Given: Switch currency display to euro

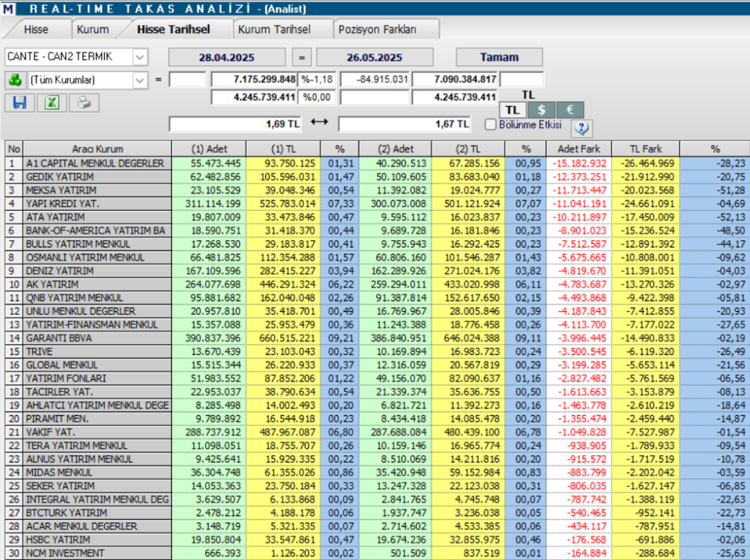Looking at the screenshot, I should pos(569,109).
